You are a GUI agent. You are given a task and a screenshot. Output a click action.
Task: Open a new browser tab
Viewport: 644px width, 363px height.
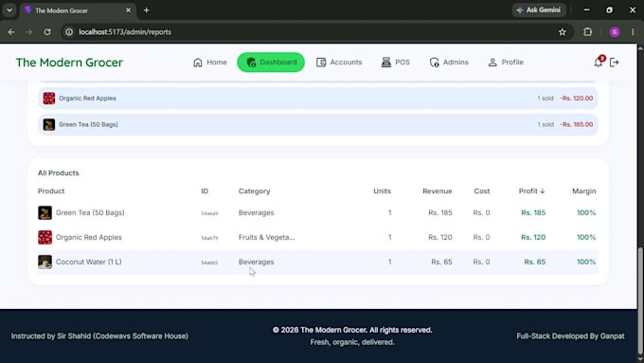146,10
